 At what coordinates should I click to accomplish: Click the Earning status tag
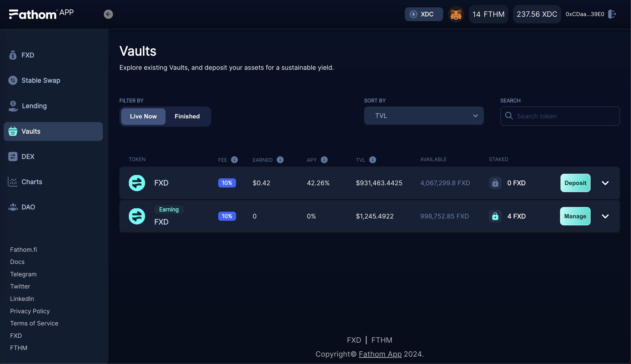169,210
